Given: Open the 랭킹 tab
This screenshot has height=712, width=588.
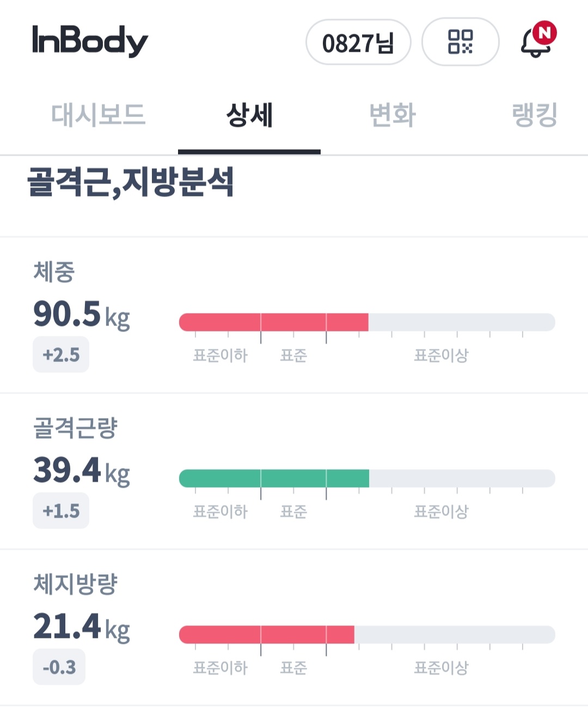Looking at the screenshot, I should click(535, 115).
